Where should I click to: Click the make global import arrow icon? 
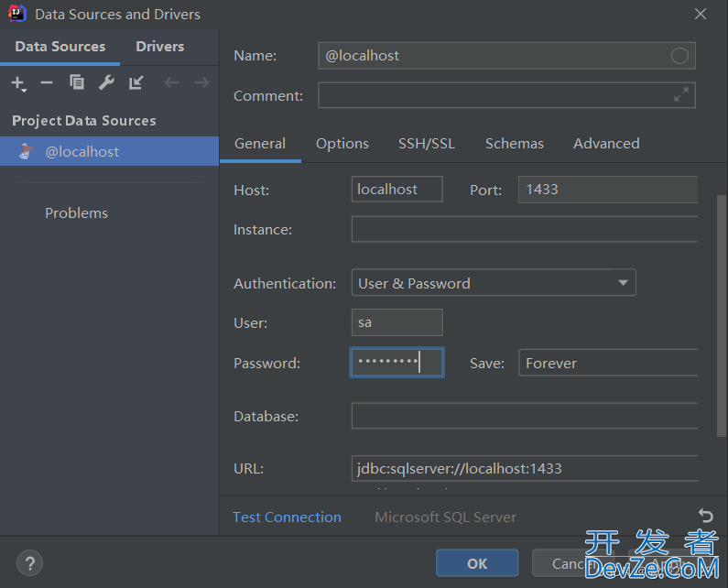(x=136, y=82)
